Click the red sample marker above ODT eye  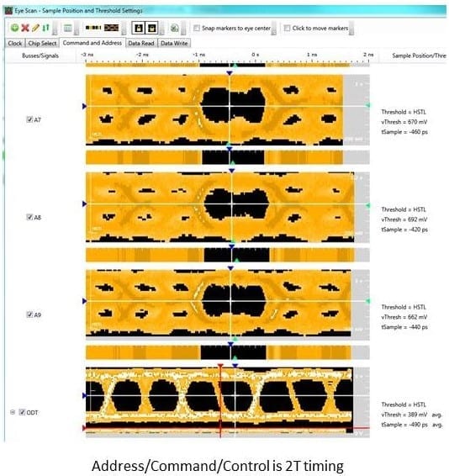[x=220, y=366]
